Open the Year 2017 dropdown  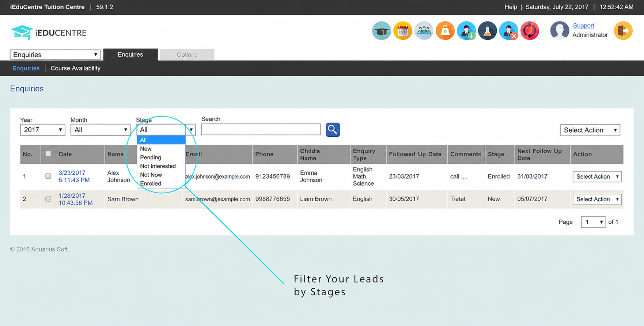coord(43,130)
